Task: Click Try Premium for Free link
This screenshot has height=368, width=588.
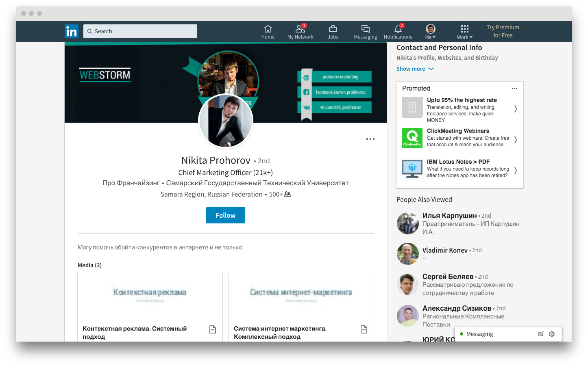Action: [x=503, y=31]
